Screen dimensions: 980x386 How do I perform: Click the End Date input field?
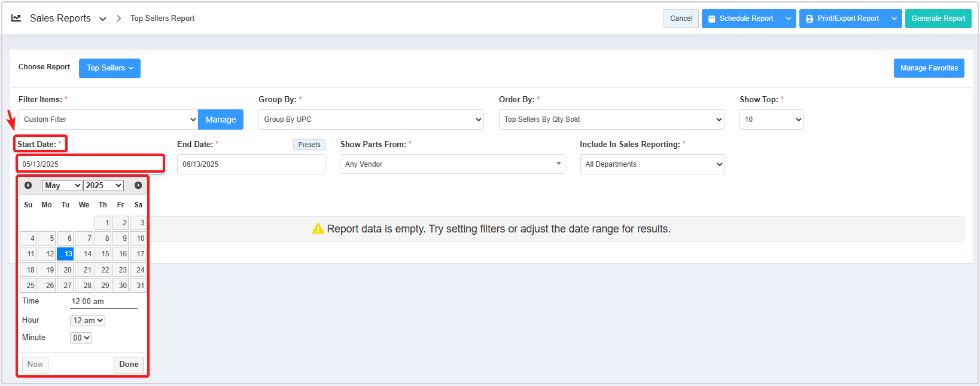[251, 164]
